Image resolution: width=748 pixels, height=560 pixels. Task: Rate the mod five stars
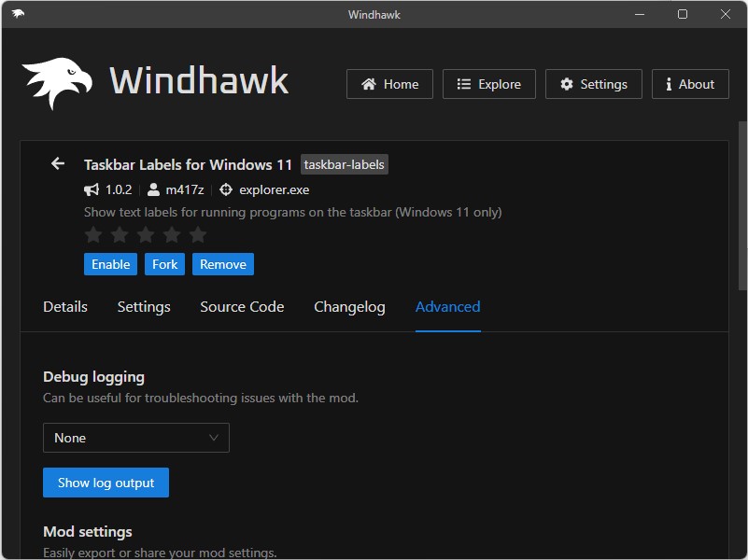197,235
